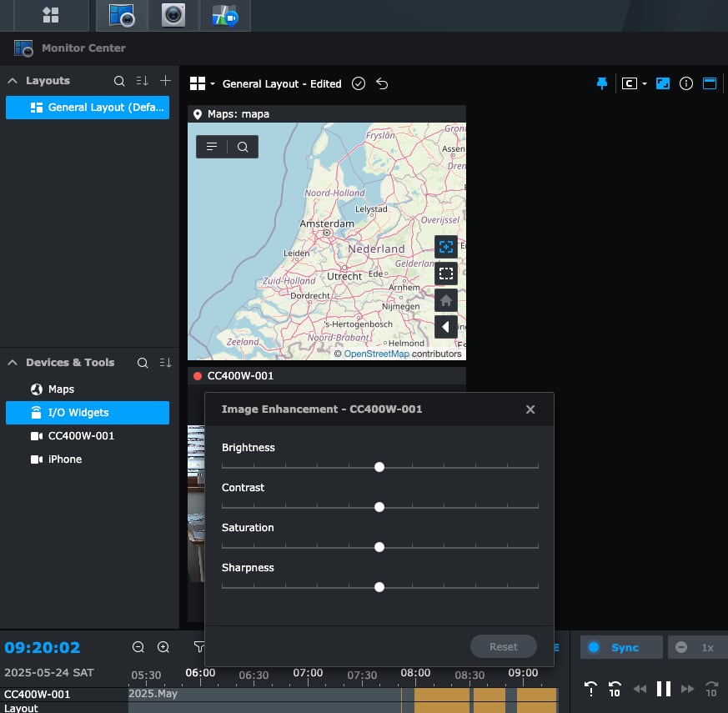Add a new layout with plus icon

coord(165,81)
